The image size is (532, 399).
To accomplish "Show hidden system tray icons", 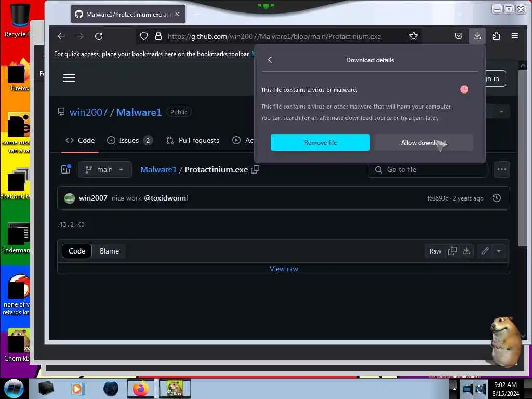I will [x=454, y=389].
